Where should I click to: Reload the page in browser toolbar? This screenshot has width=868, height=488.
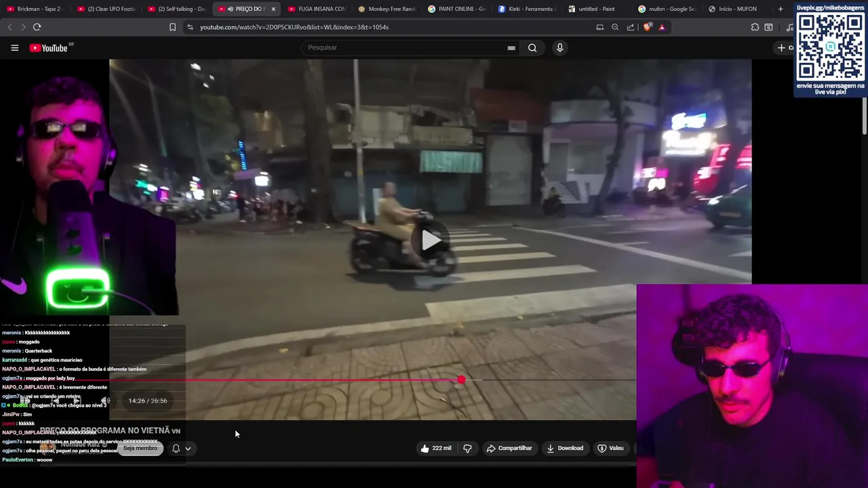(37, 27)
